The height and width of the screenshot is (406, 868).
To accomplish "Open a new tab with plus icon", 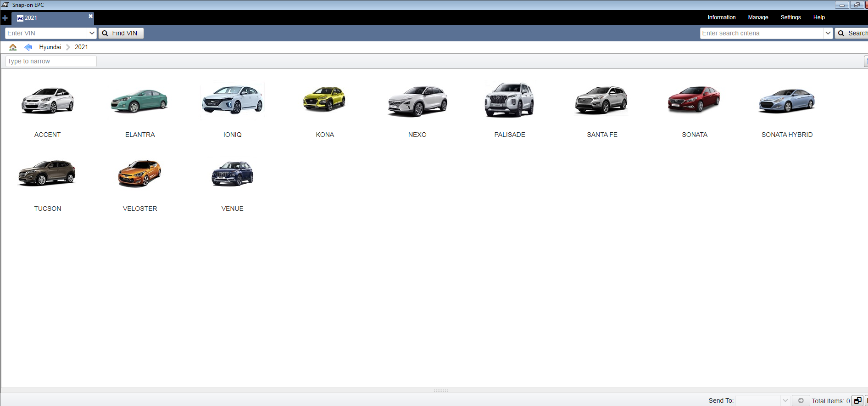I will (5, 18).
